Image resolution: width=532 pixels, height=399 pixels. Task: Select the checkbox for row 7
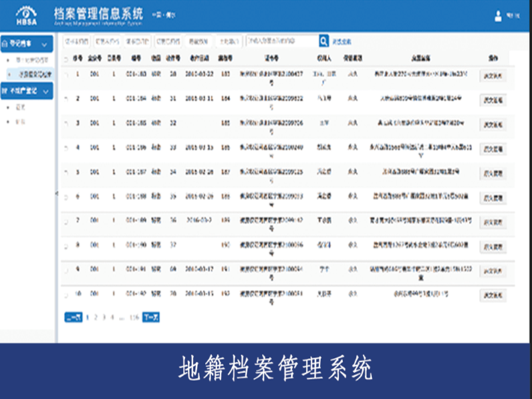[x=66, y=220]
